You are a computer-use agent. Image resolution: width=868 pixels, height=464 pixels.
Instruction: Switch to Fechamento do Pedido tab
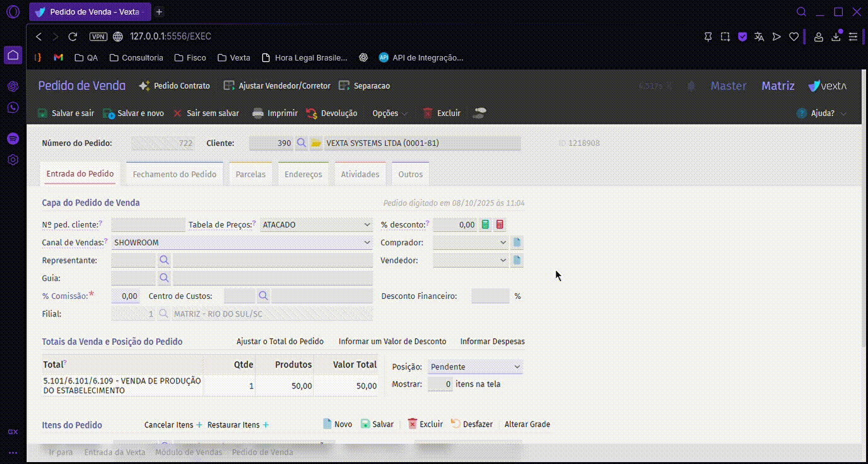click(174, 174)
